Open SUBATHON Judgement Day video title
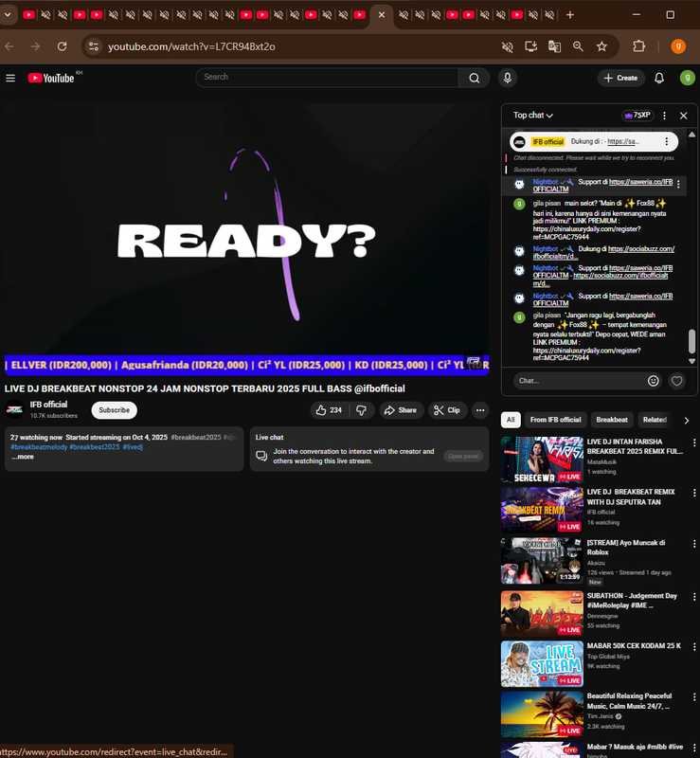The height and width of the screenshot is (758, 700). tap(632, 601)
